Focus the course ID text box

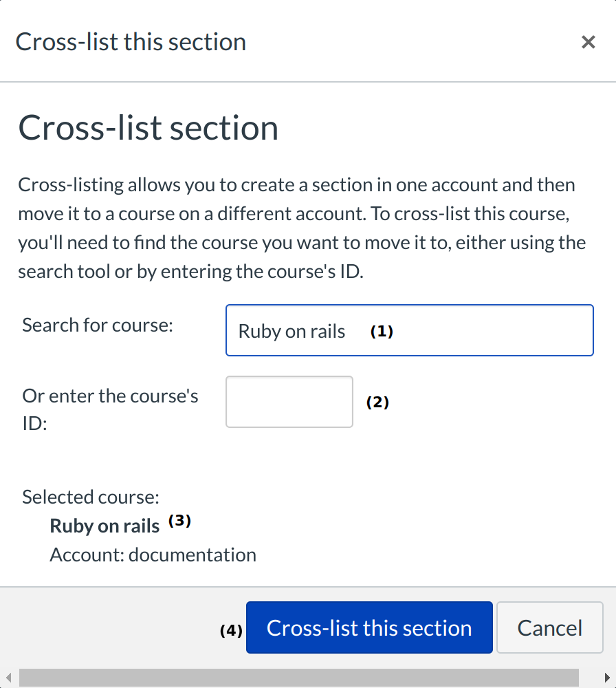(x=289, y=402)
